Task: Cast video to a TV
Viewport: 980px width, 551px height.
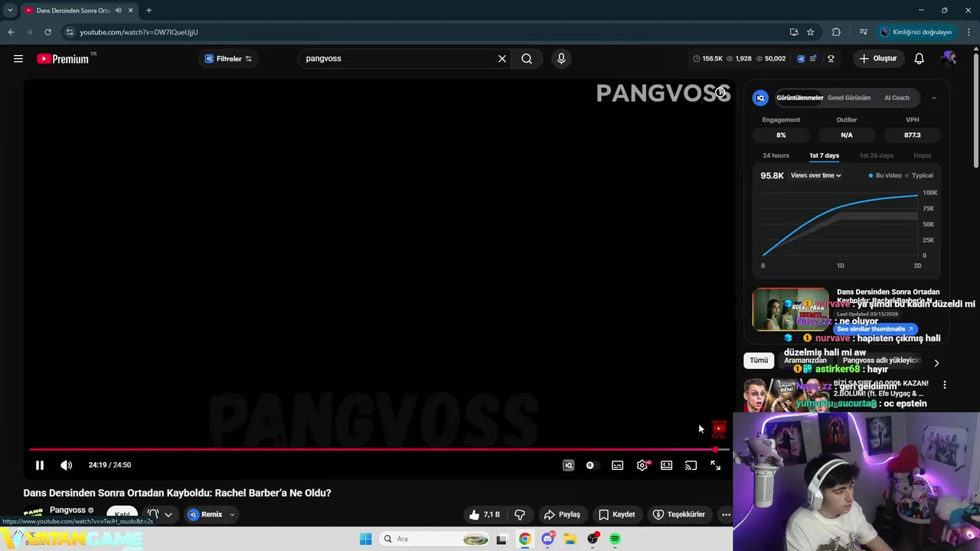Action: (691, 465)
